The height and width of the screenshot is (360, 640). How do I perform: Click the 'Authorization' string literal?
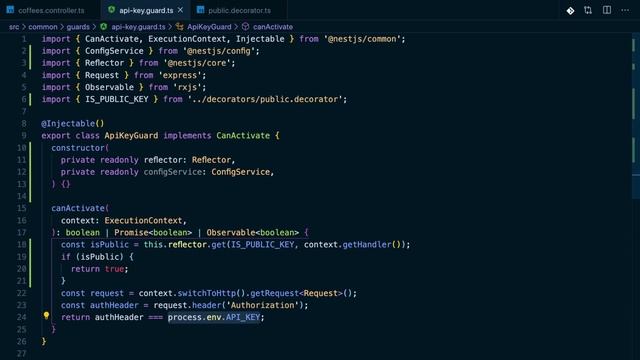pos(262,305)
